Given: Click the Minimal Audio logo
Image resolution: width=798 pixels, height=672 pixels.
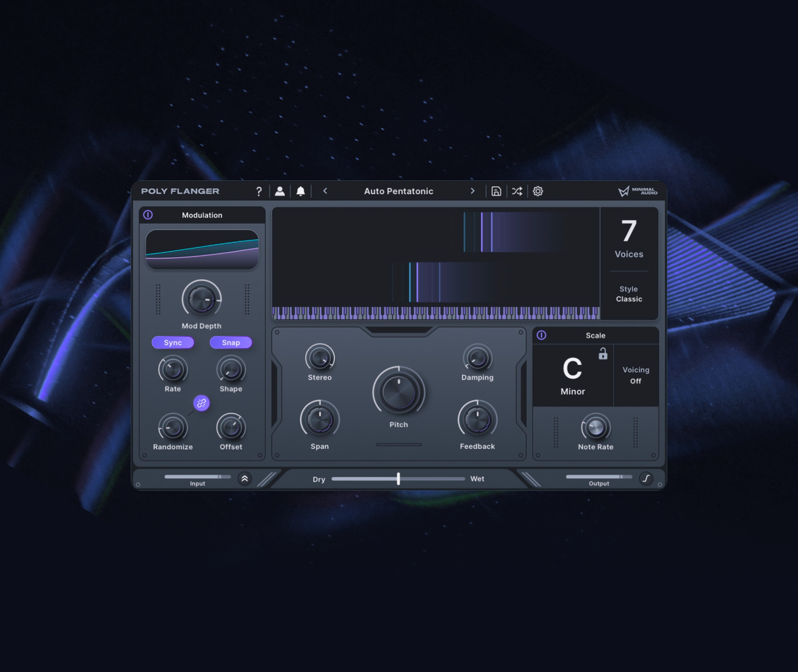Looking at the screenshot, I should 638,191.
